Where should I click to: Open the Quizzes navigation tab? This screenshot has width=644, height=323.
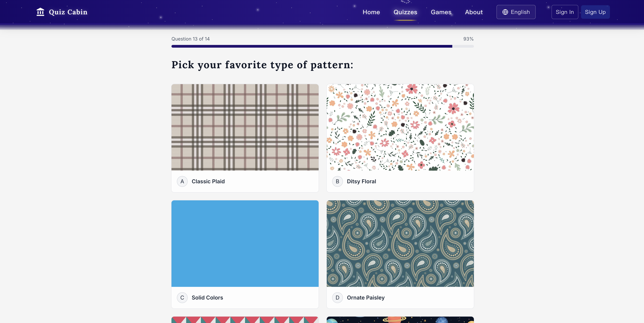[x=405, y=12]
